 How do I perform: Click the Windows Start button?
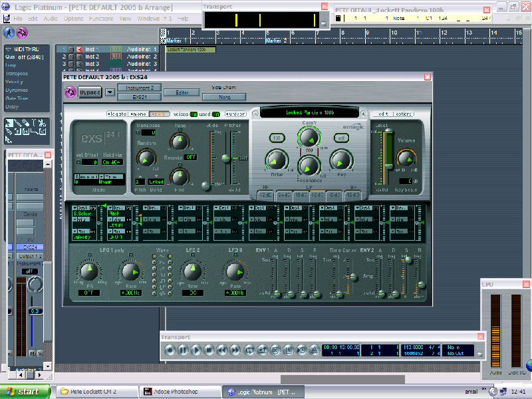25,392
